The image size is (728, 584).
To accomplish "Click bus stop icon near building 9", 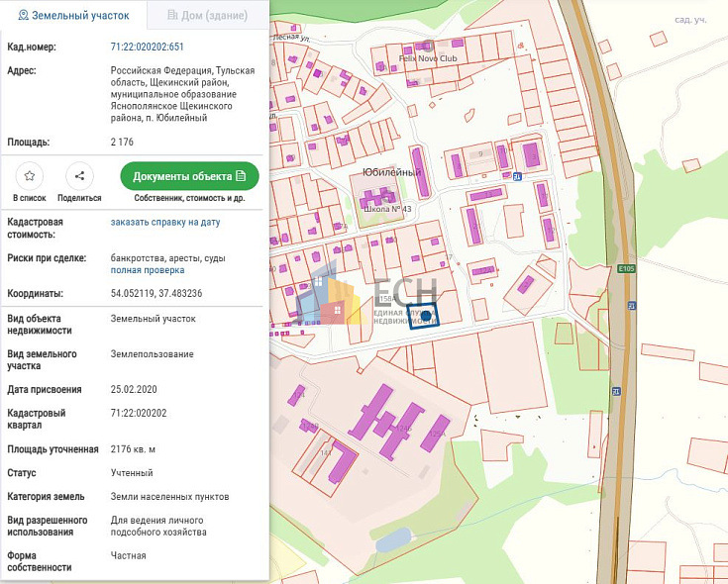I will click(x=518, y=176).
